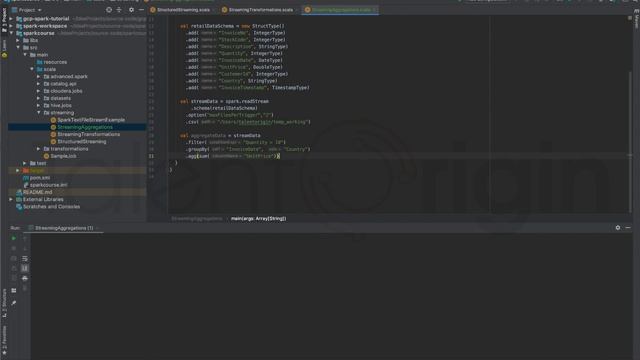Click the StreamingAggregations breadcrumb
Screen dimensions: 640x360
click(197, 219)
